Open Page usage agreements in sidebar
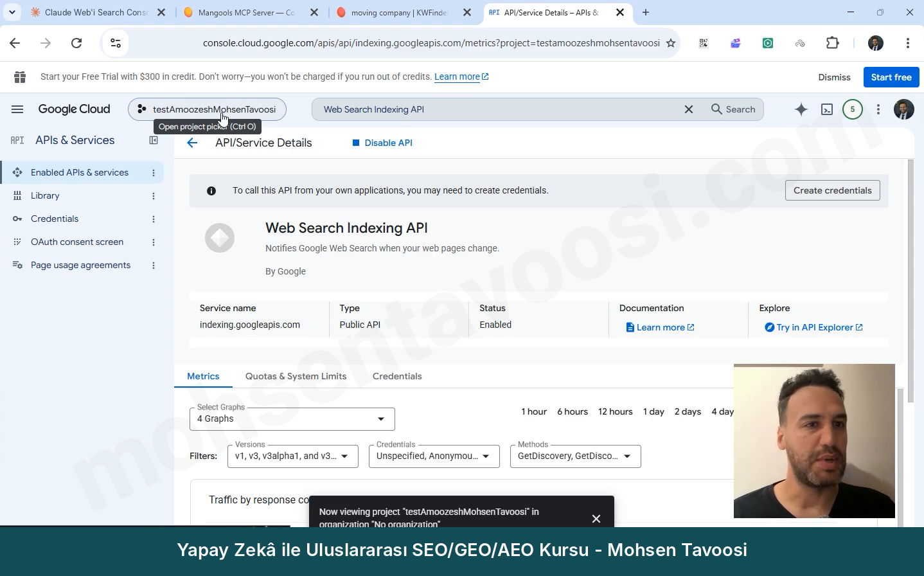924x576 pixels. [80, 265]
